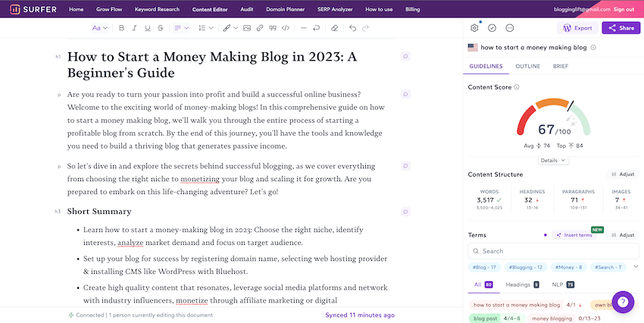Switch to the Brief tab
This screenshot has width=644, height=323.
click(561, 66)
